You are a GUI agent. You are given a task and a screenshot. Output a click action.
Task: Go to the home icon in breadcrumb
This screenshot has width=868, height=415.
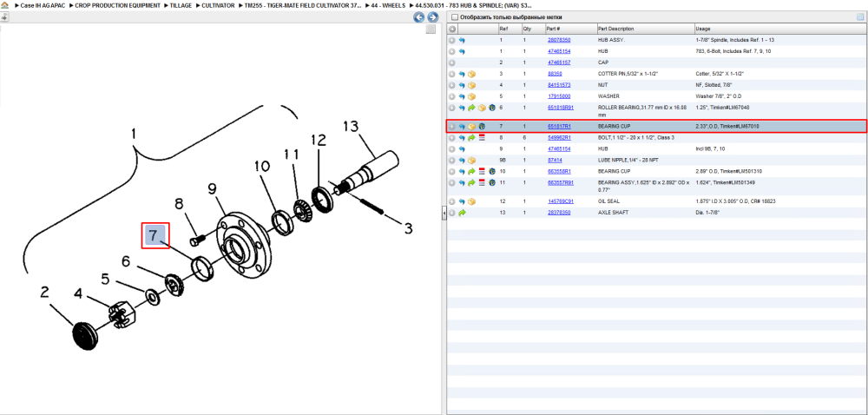[4, 5]
